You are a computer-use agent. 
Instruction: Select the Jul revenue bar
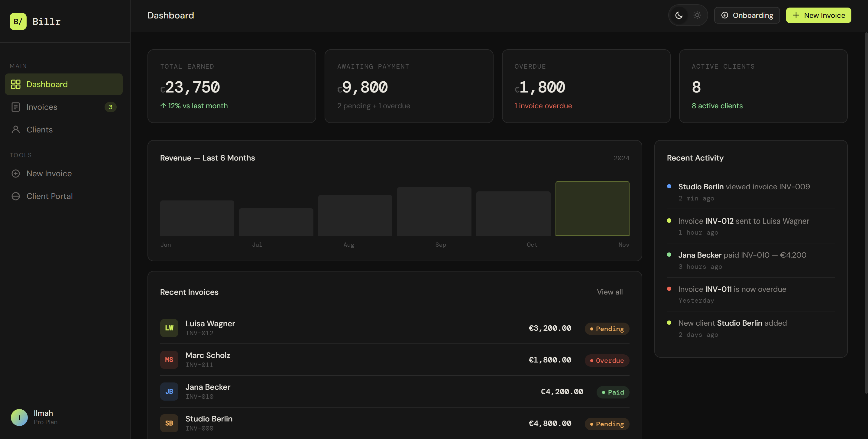(276, 222)
